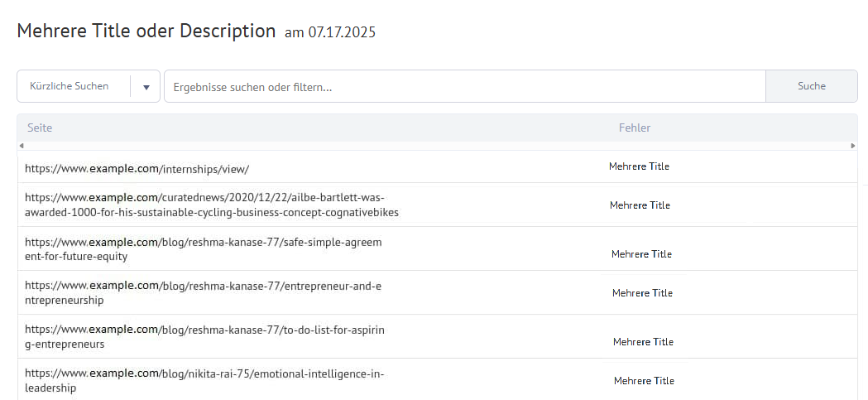Screen dimensions: 868x400
Task: Click Mehrere Title in the internships row
Action: [x=639, y=166]
